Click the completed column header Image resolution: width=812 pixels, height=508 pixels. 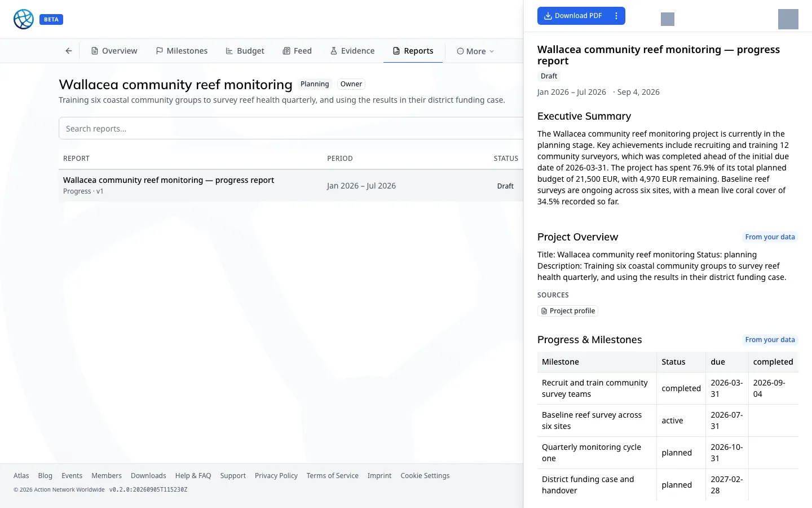click(773, 362)
